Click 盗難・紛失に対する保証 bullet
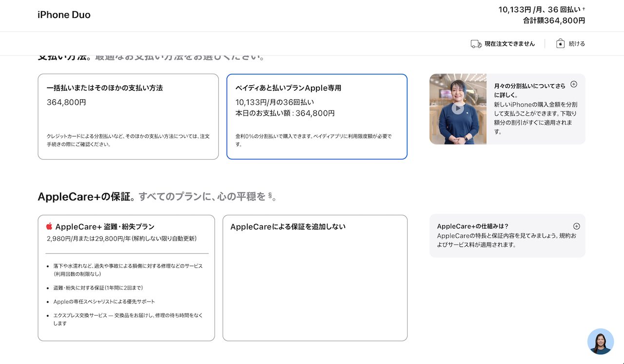Viewport: 624px width, 364px height. (x=98, y=288)
